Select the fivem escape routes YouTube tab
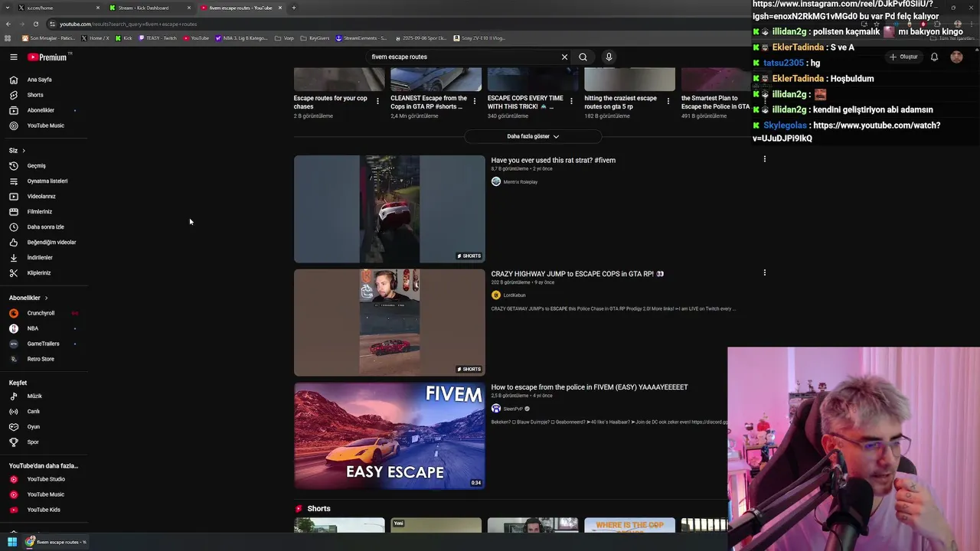This screenshot has width=980, height=551. click(x=240, y=8)
